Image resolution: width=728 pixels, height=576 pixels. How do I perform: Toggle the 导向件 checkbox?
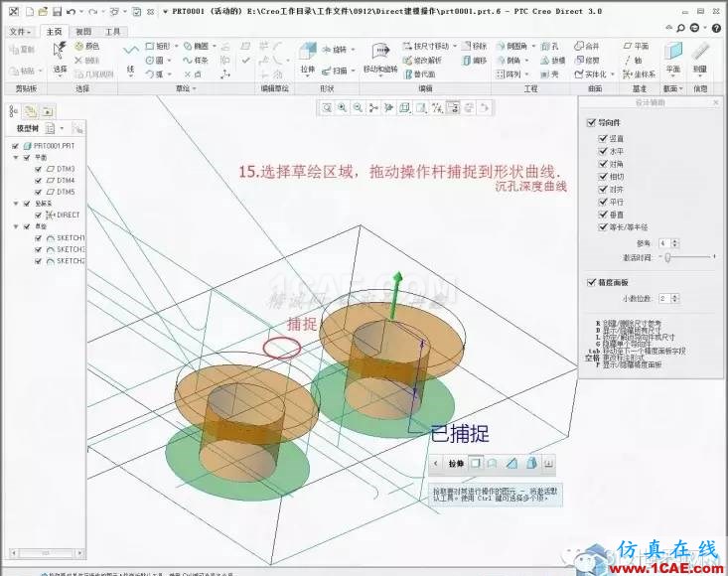[591, 122]
